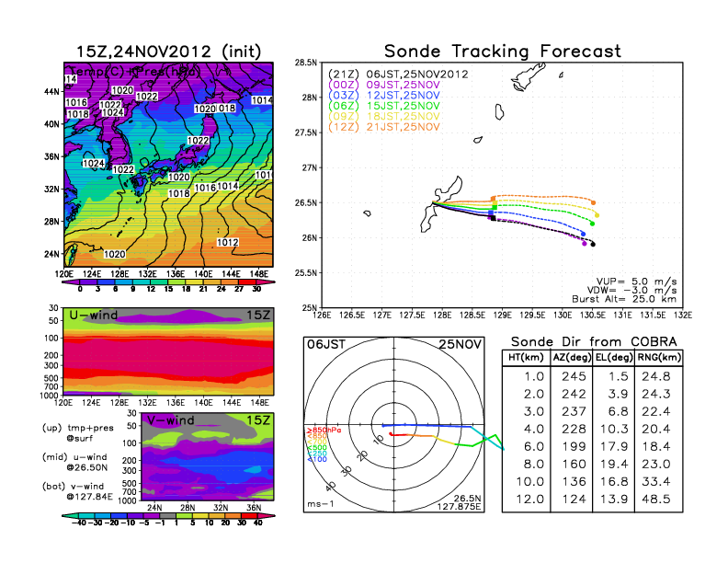
Task: Click the black landing dot on the 21Z track
Action: tap(593, 245)
